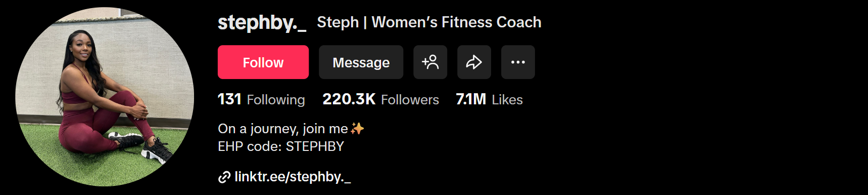Open the circular profile picture
The image size is (868, 195).
tap(105, 97)
